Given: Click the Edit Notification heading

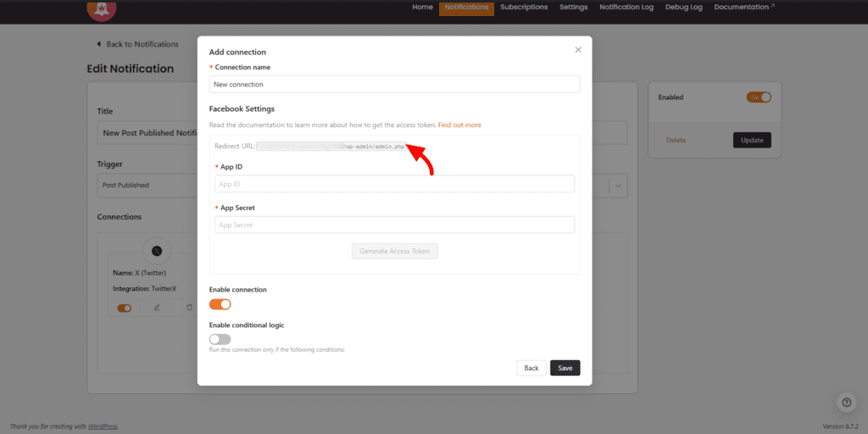Looking at the screenshot, I should point(130,69).
